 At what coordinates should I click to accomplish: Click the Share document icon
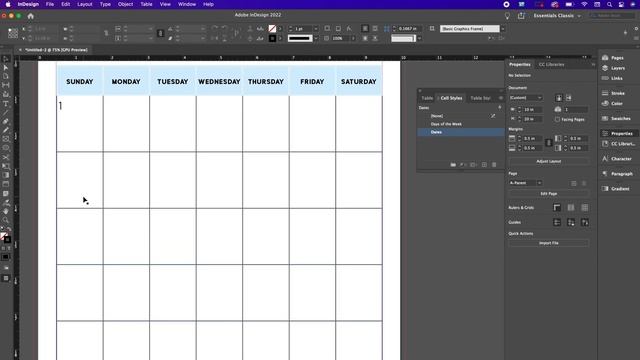(x=521, y=16)
